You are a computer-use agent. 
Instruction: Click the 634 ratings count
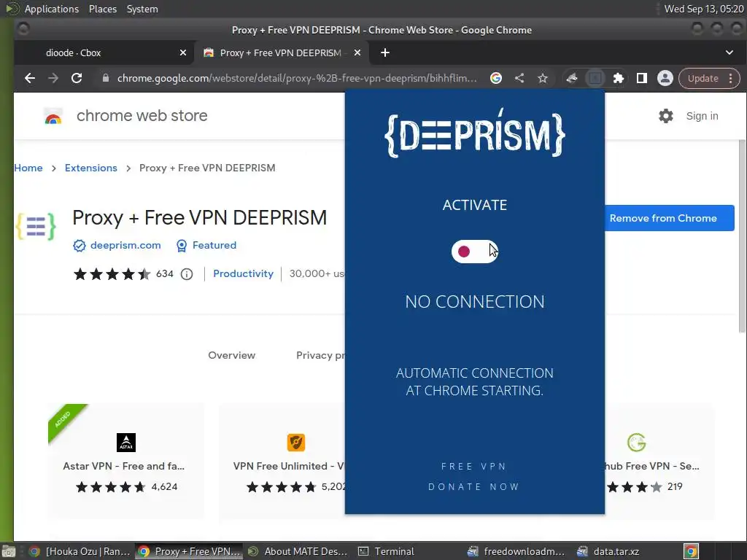(x=164, y=274)
